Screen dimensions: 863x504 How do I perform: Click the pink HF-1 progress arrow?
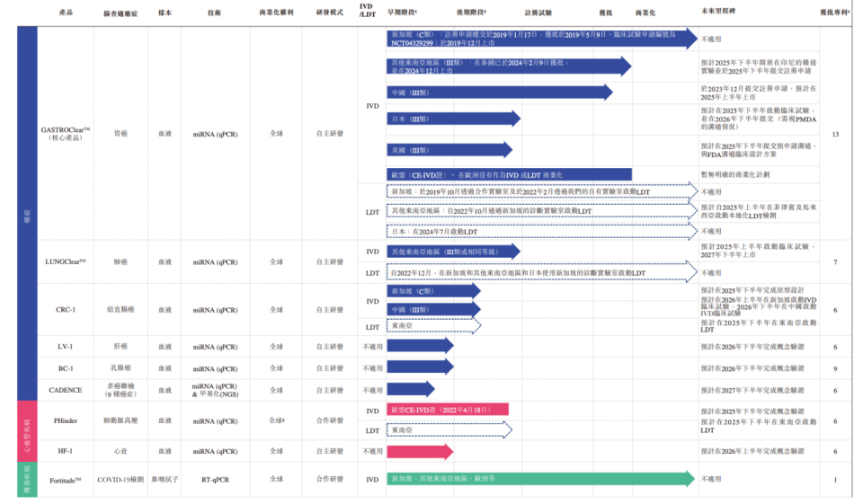pyautogui.click(x=420, y=452)
